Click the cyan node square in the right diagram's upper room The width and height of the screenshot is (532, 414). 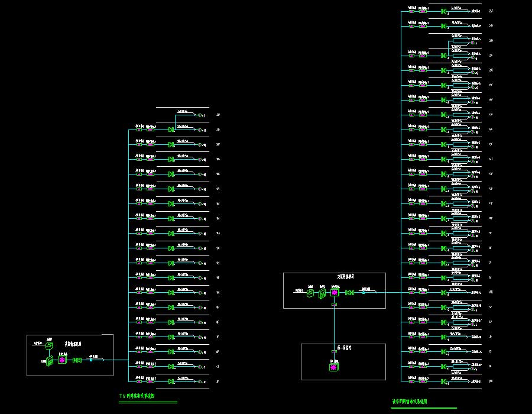click(364, 293)
